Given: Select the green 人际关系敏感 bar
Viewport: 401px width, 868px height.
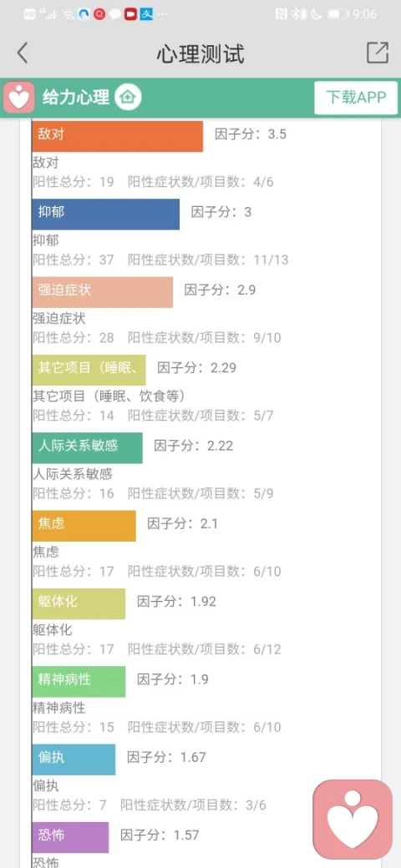Looking at the screenshot, I should point(87,448).
